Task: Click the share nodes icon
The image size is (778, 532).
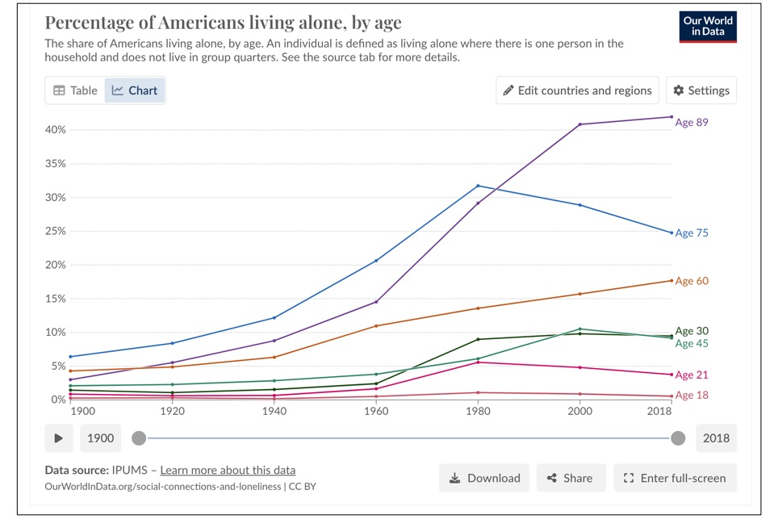Action: (552, 478)
